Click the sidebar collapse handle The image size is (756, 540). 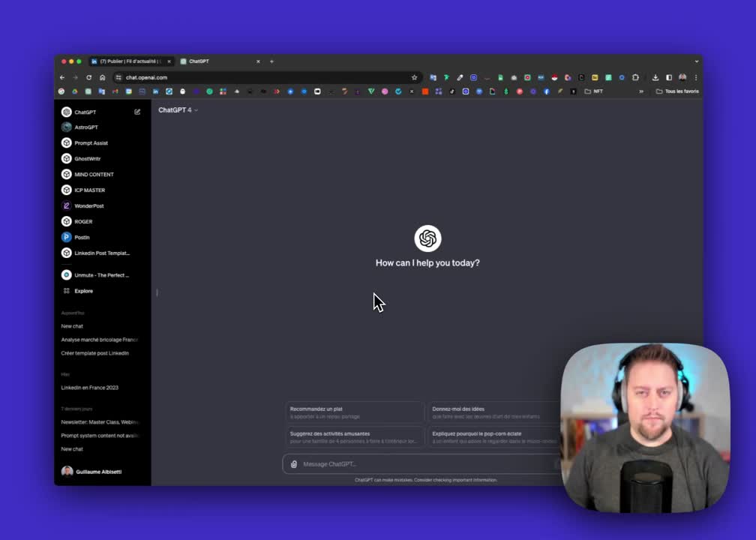[x=157, y=292]
